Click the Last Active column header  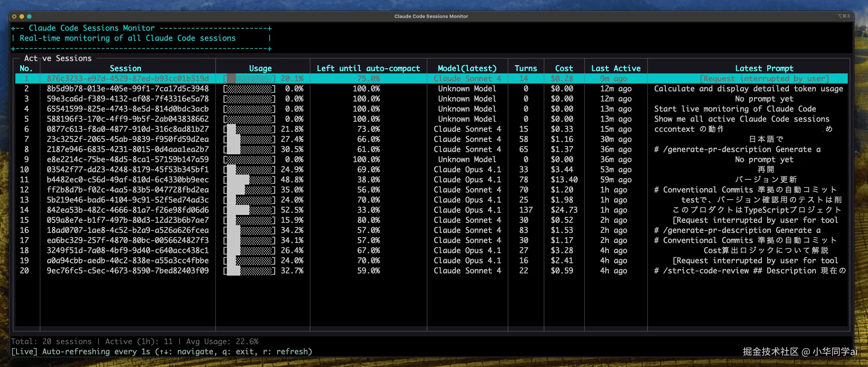pyautogui.click(x=616, y=69)
